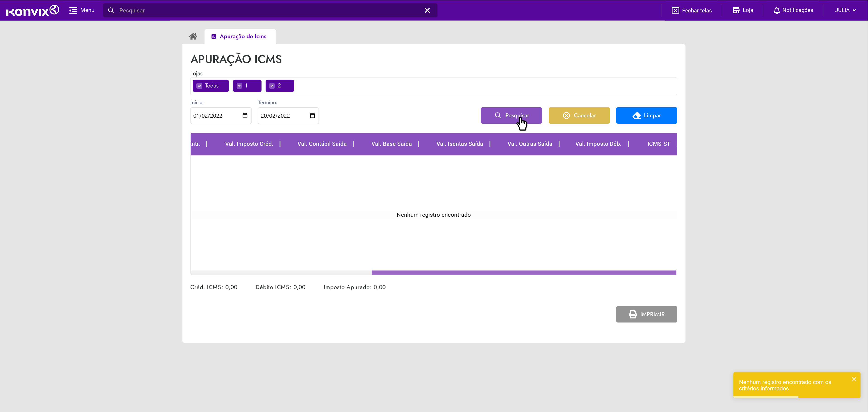Click the Fechar telas icon

click(x=675, y=10)
